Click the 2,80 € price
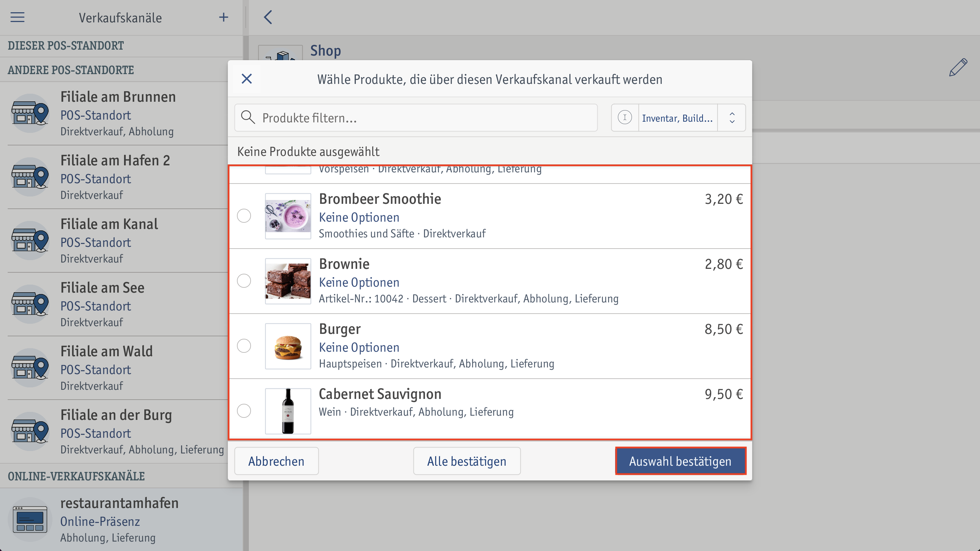The image size is (980, 551). click(x=723, y=264)
